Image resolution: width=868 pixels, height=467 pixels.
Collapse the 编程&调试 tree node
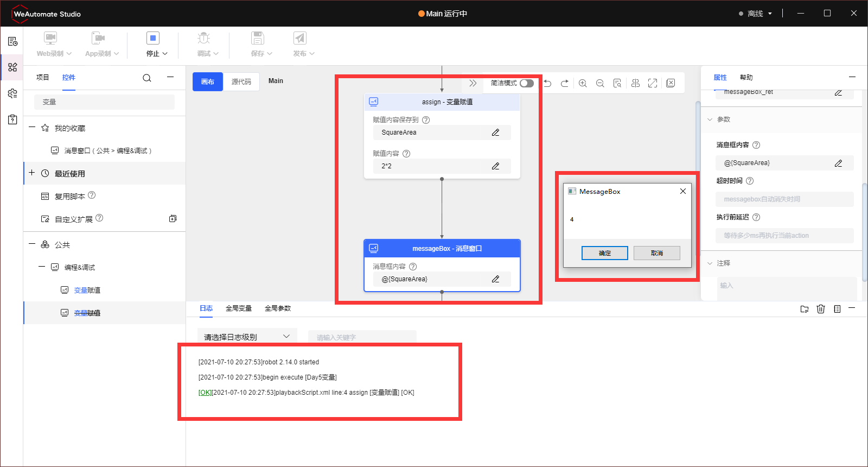coord(42,267)
